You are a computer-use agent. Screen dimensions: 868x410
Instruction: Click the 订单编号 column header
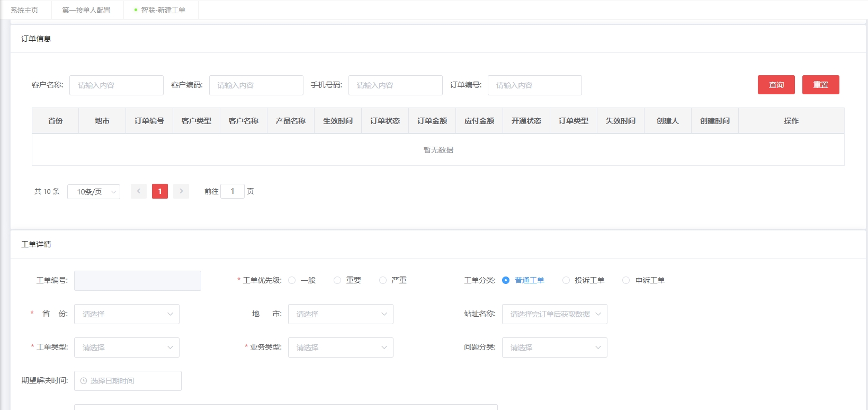click(149, 121)
